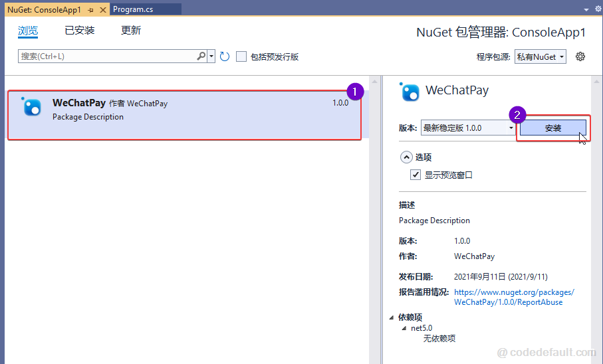This screenshot has height=364, width=603.
Task: Click the WeChatPay icon in the details pane
Action: [x=410, y=92]
